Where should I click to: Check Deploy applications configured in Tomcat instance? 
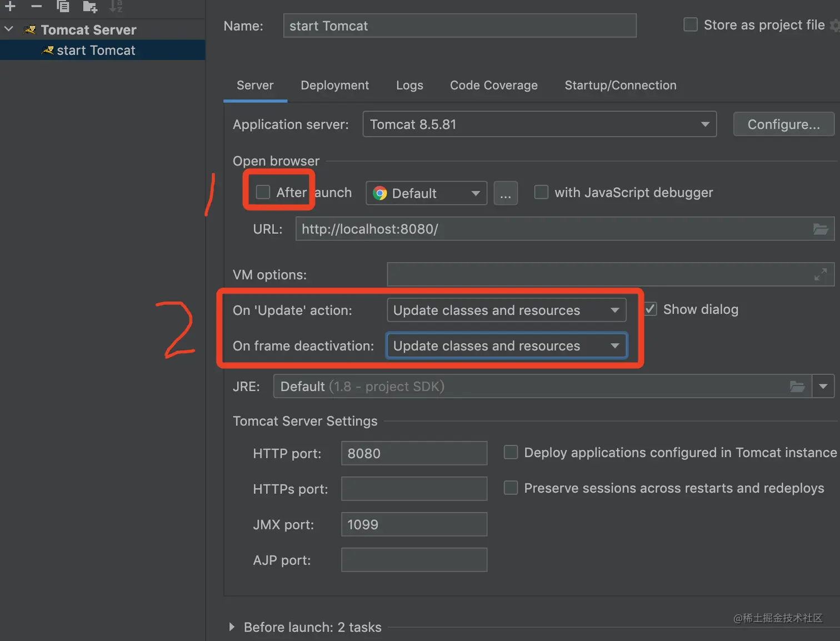[511, 452]
